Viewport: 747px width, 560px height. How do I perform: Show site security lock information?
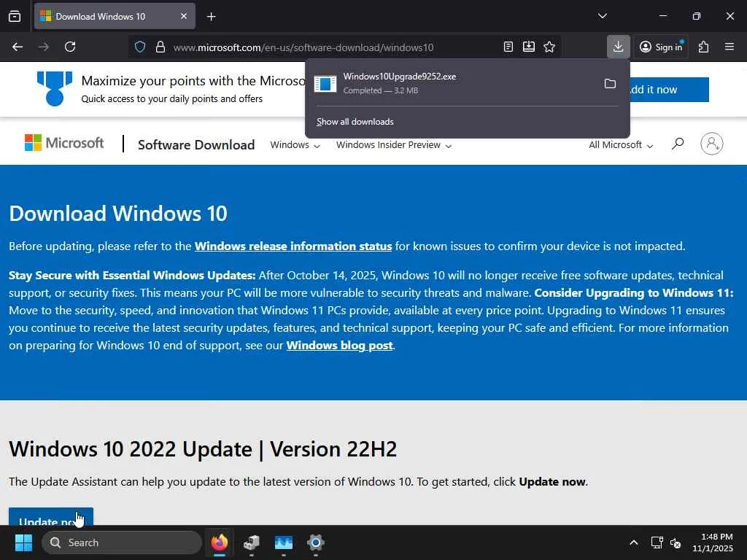click(x=160, y=47)
